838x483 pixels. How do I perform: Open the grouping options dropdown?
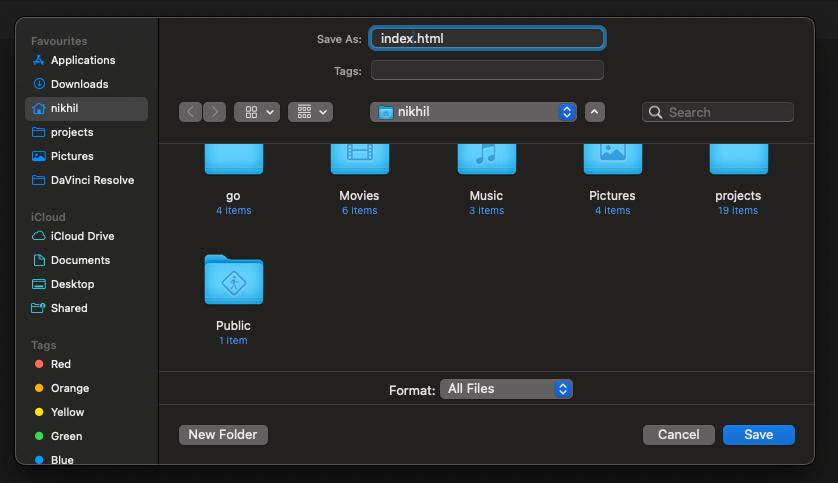[310, 112]
